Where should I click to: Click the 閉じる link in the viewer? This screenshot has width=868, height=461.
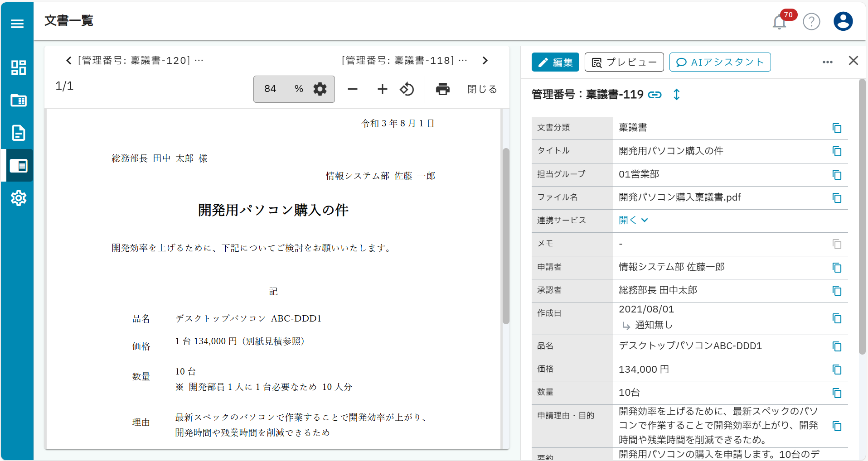481,89
